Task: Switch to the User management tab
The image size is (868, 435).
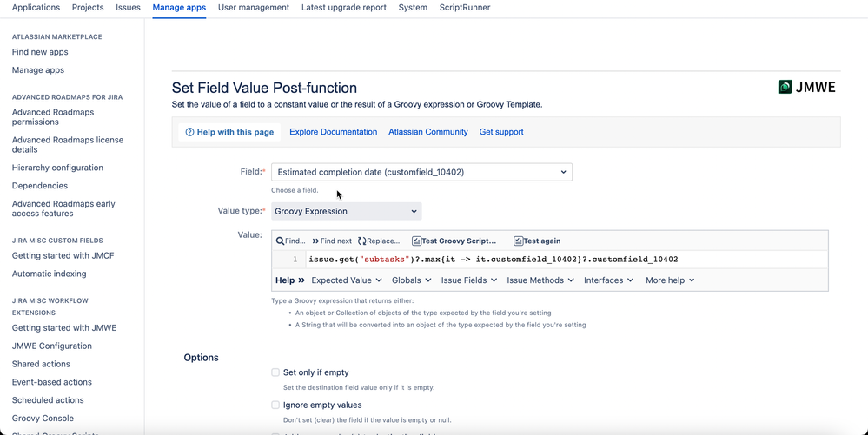Action: coord(254,8)
